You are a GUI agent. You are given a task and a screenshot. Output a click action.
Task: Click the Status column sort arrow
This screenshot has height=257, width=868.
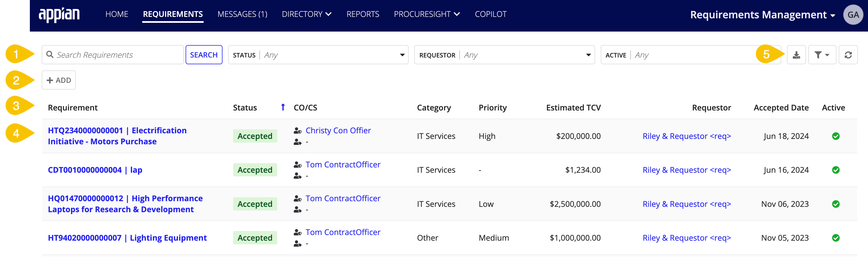(283, 107)
